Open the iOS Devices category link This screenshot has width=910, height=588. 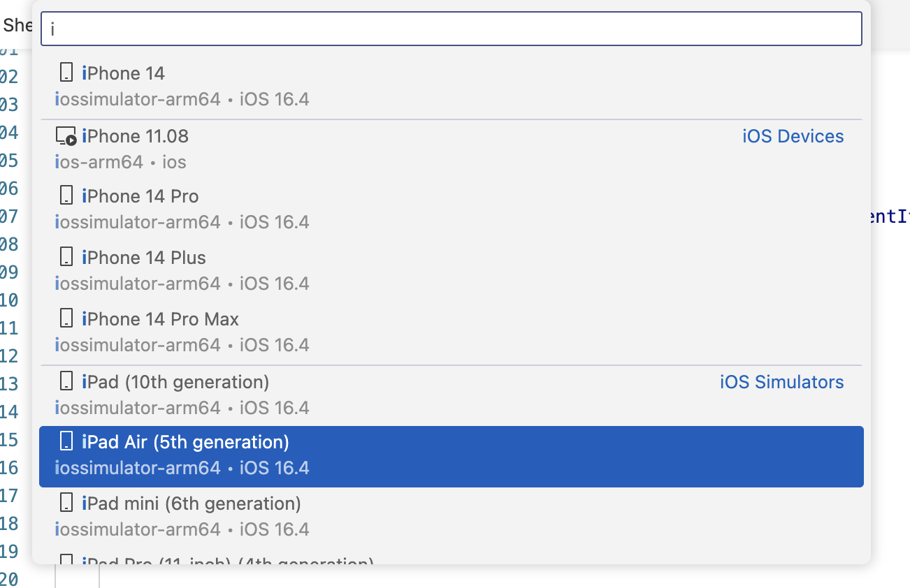pos(793,136)
